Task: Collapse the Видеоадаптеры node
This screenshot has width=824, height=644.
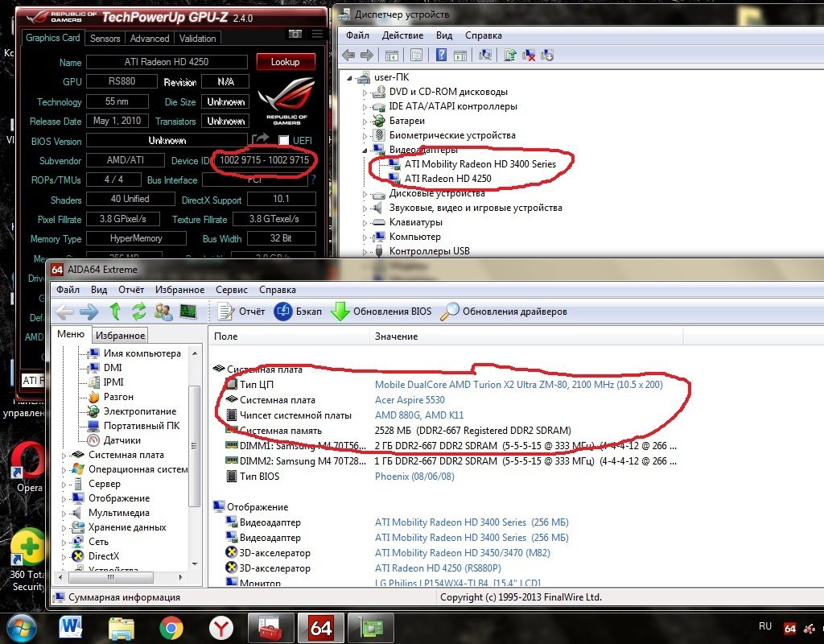Action: pyautogui.click(x=366, y=150)
